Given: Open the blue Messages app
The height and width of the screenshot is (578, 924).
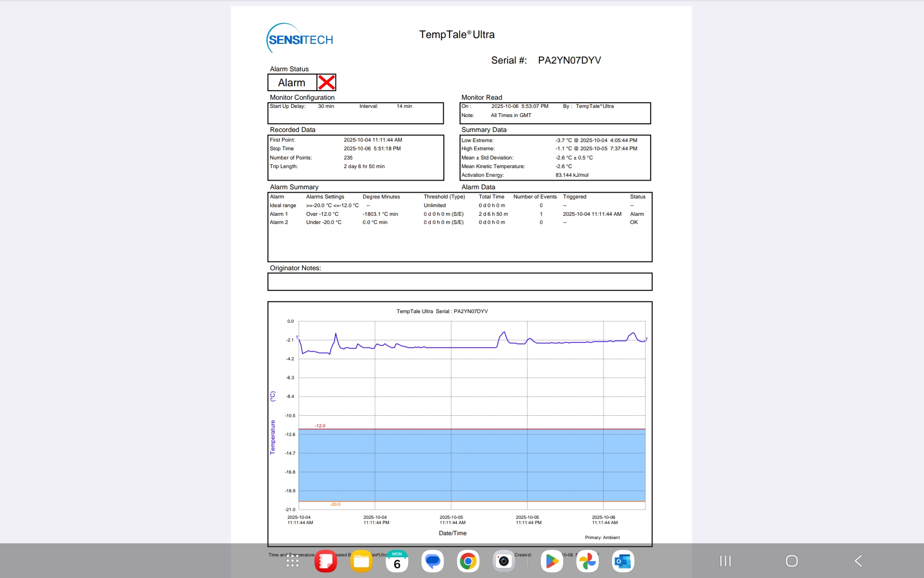Looking at the screenshot, I should (x=433, y=561).
